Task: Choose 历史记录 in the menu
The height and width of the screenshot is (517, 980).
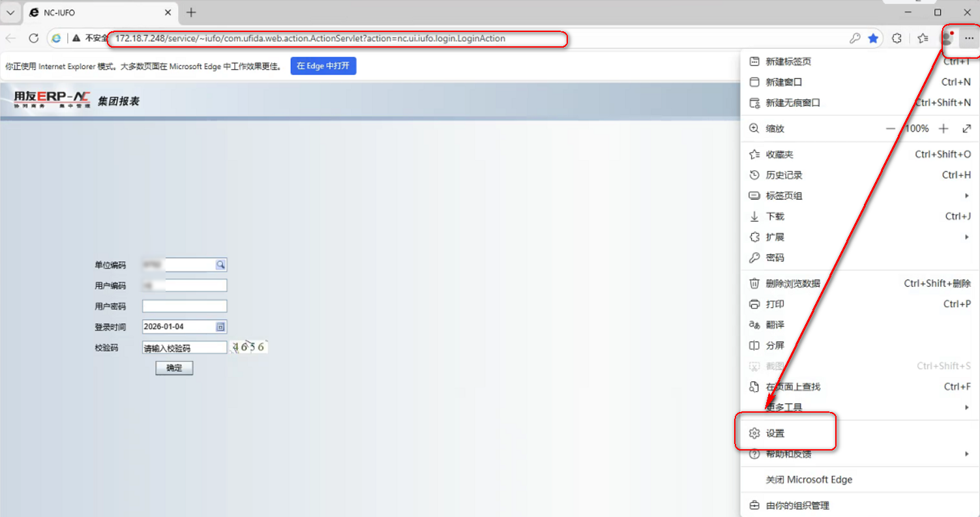Action: click(784, 175)
